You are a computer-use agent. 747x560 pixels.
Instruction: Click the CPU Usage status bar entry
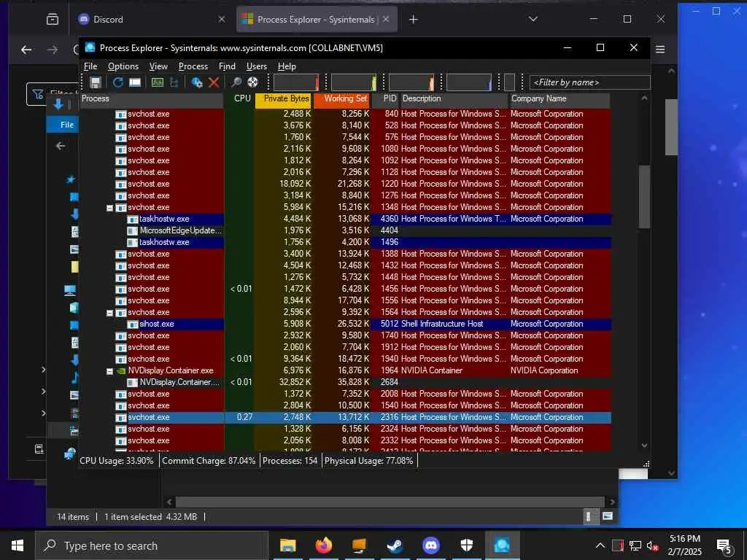(117, 461)
